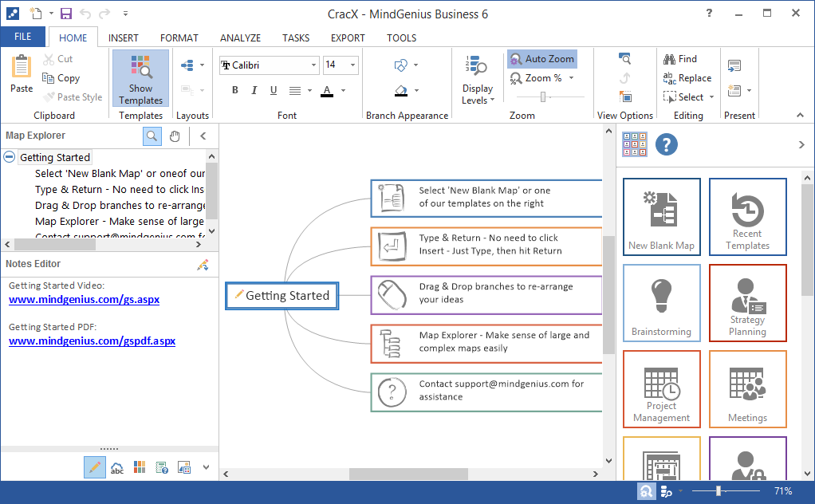Open Recent Templates tile

(x=747, y=217)
